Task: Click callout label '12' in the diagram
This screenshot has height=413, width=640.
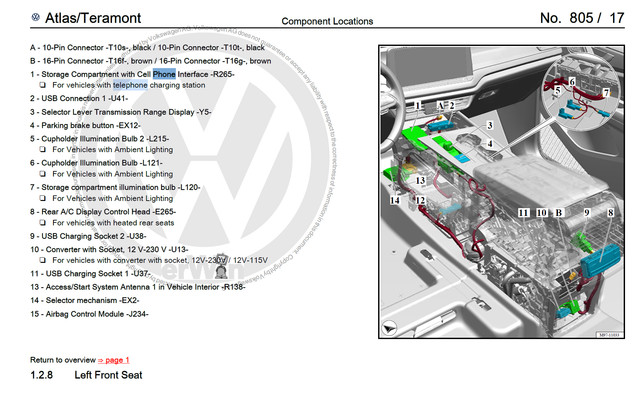Action: coord(420,200)
